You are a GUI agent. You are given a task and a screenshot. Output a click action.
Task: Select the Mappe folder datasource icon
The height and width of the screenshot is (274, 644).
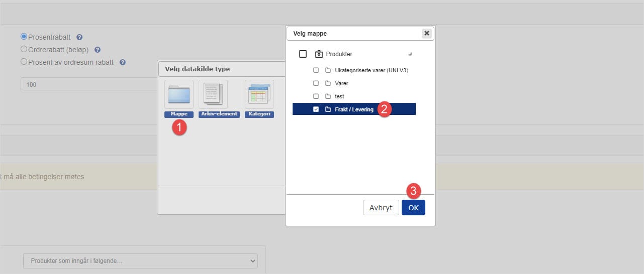178,95
